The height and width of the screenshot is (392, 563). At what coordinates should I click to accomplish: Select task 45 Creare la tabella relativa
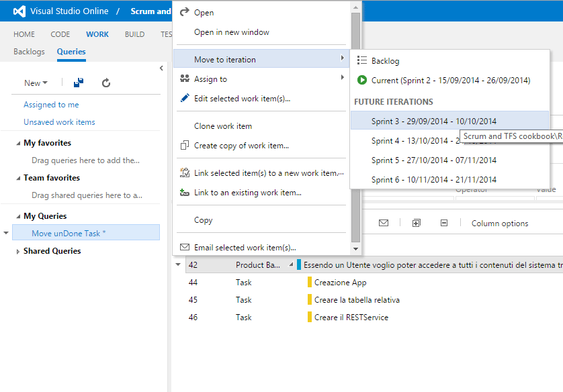357,300
